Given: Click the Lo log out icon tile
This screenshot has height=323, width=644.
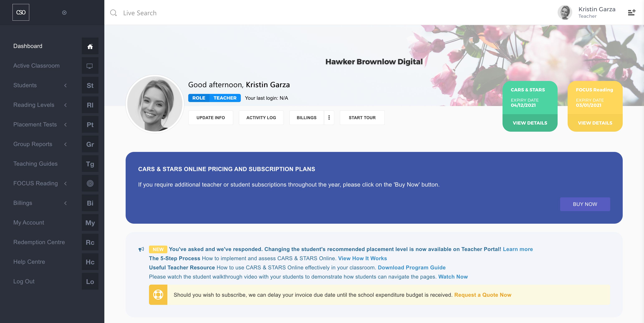Looking at the screenshot, I should (90, 281).
